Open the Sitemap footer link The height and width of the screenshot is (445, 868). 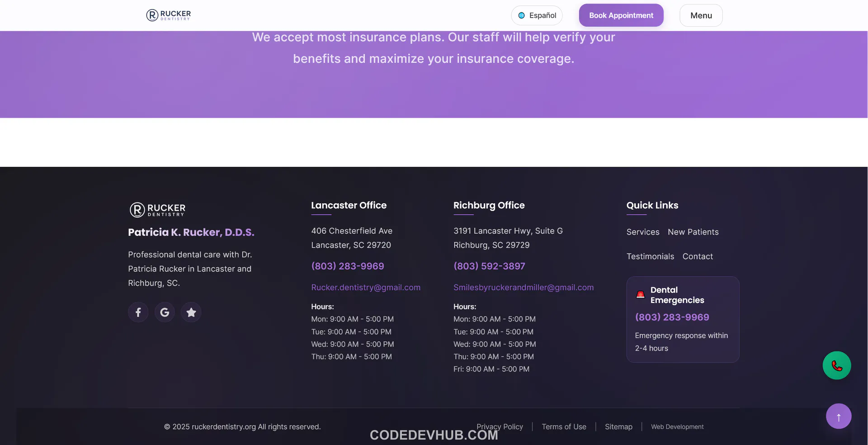(618, 426)
